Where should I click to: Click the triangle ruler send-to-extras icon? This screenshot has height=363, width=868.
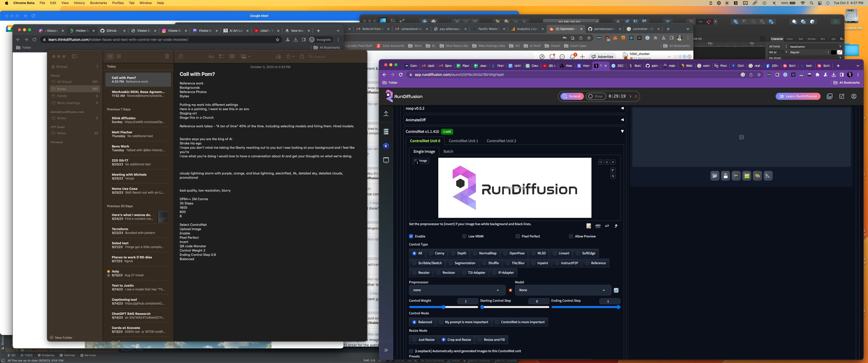(768, 176)
